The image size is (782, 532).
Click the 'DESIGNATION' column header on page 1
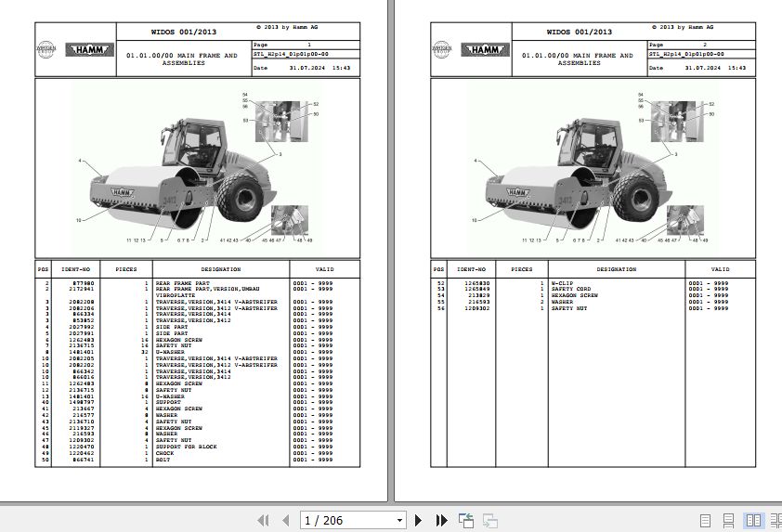pyautogui.click(x=221, y=269)
